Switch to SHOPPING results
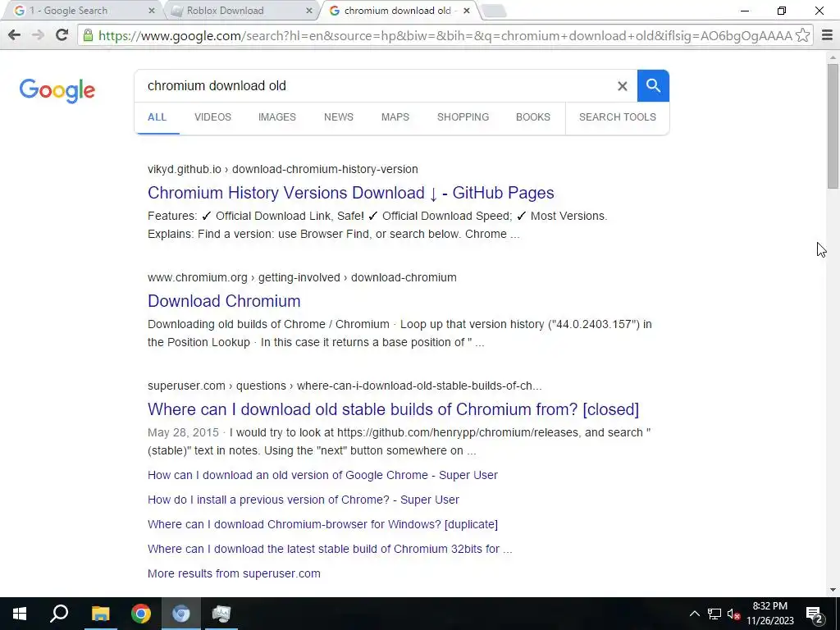The height and width of the screenshot is (630, 840). point(463,117)
